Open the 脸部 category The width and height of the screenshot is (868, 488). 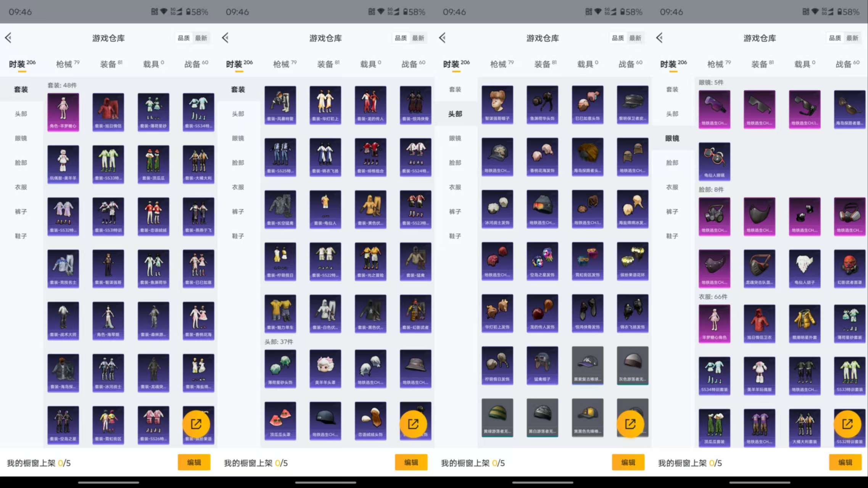[x=21, y=163]
